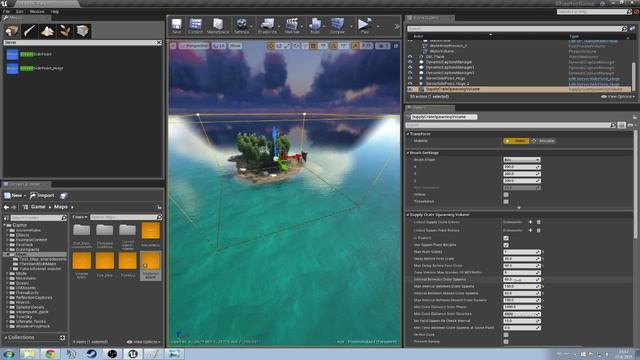This screenshot has width=640, height=360.
Task: Open the Marketplace toolbar icon
Action: (x=218, y=26)
